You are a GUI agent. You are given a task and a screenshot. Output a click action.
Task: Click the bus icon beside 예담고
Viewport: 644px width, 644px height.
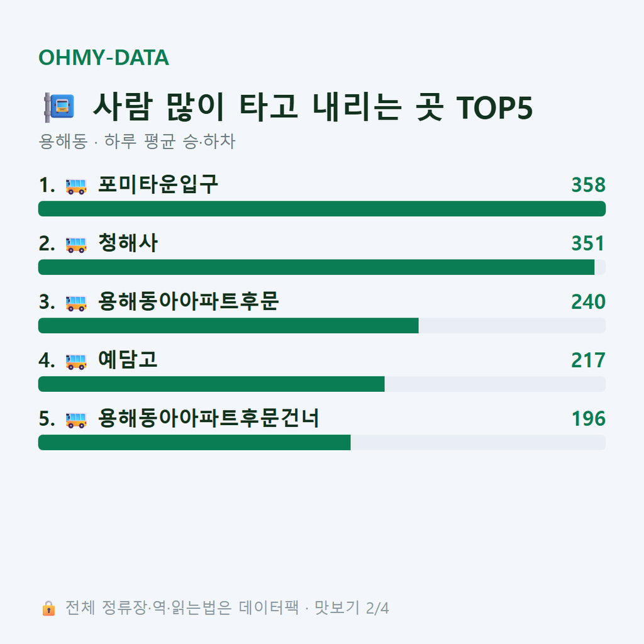coord(76,362)
